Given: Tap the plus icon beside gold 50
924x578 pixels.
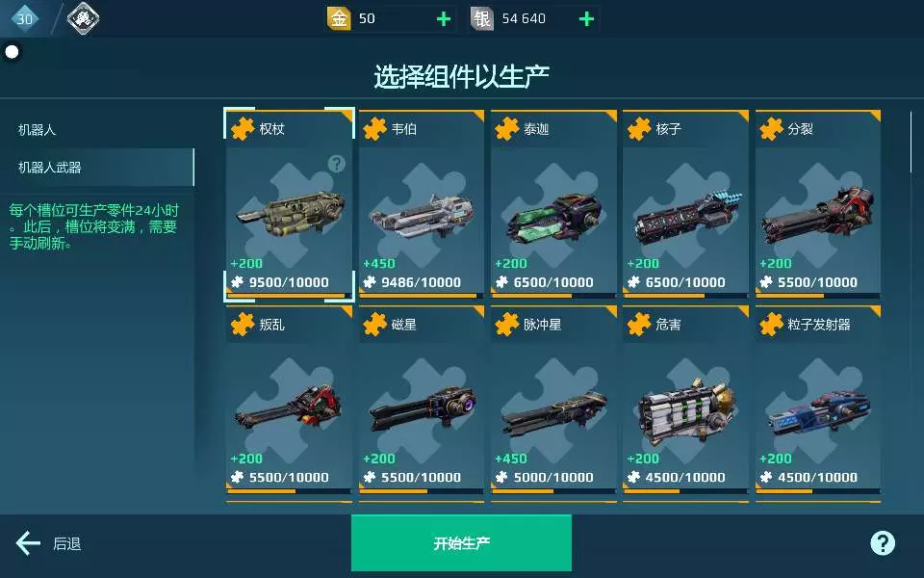Looking at the screenshot, I should coord(443,19).
